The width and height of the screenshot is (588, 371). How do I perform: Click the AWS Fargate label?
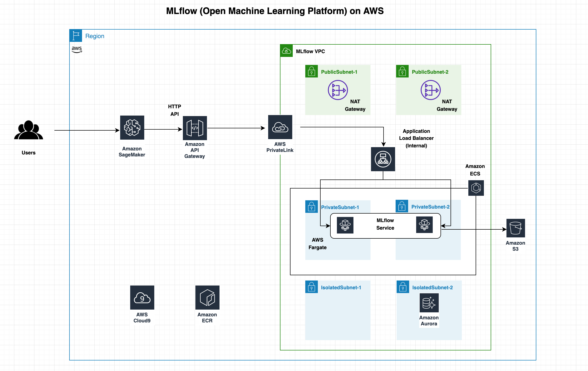[x=318, y=244]
